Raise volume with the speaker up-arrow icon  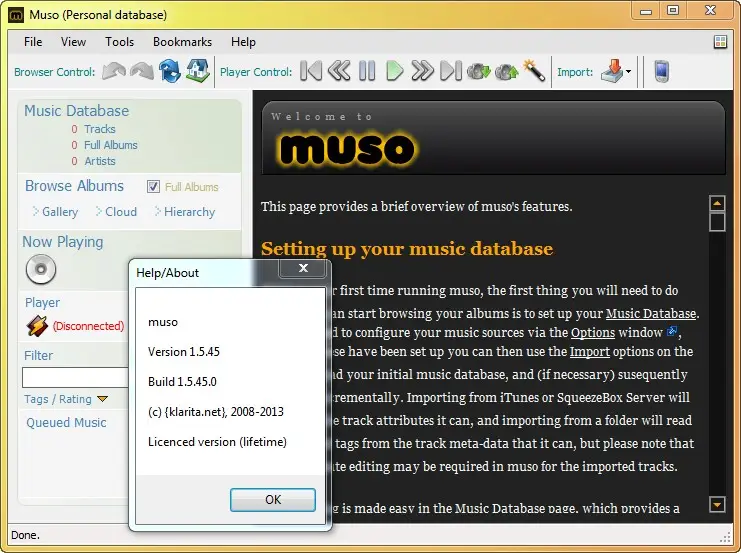tap(507, 72)
